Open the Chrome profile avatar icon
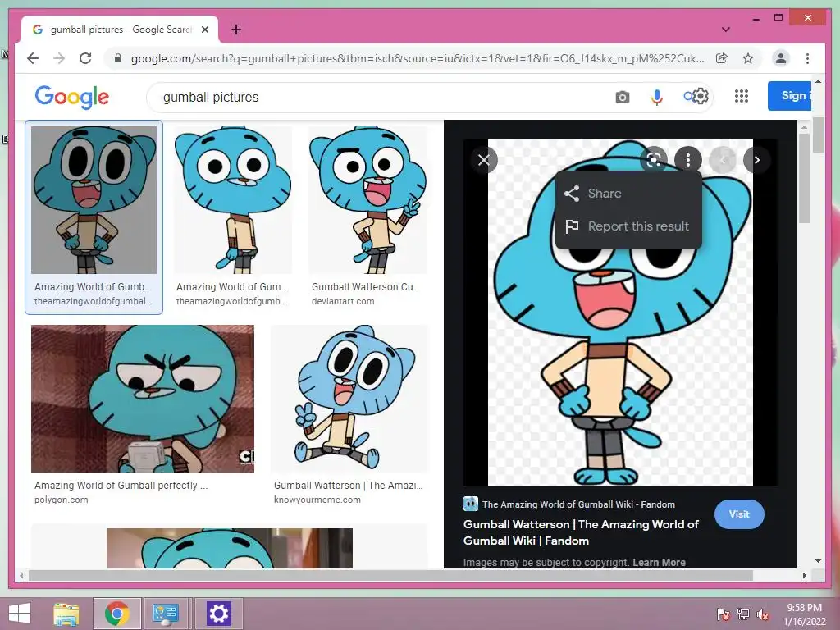The height and width of the screenshot is (630, 840). tap(781, 58)
